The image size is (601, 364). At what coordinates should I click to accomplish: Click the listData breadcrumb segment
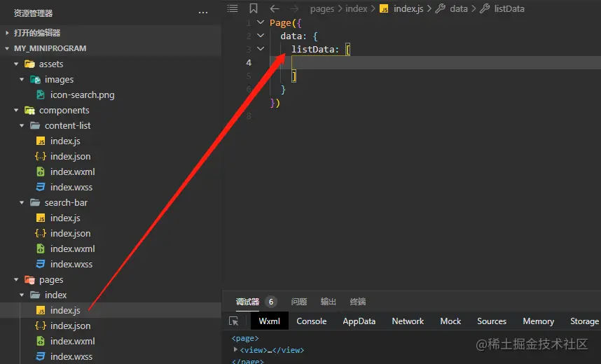509,9
